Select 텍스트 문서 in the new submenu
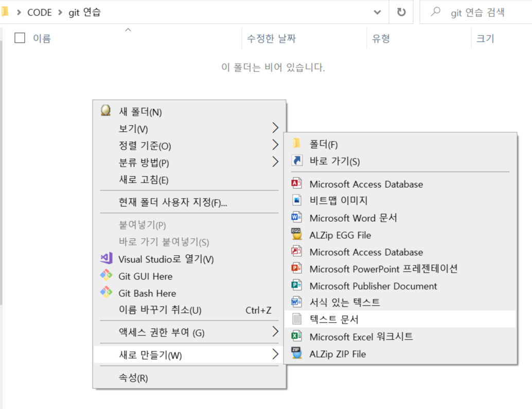Image resolution: width=532 pixels, height=409 pixels. (x=400, y=319)
